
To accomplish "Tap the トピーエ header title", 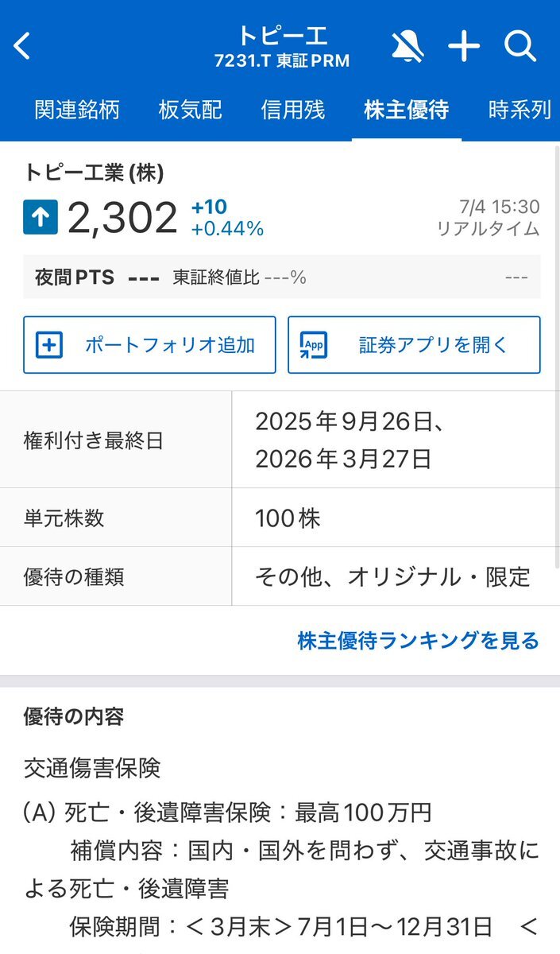I will pos(282,36).
